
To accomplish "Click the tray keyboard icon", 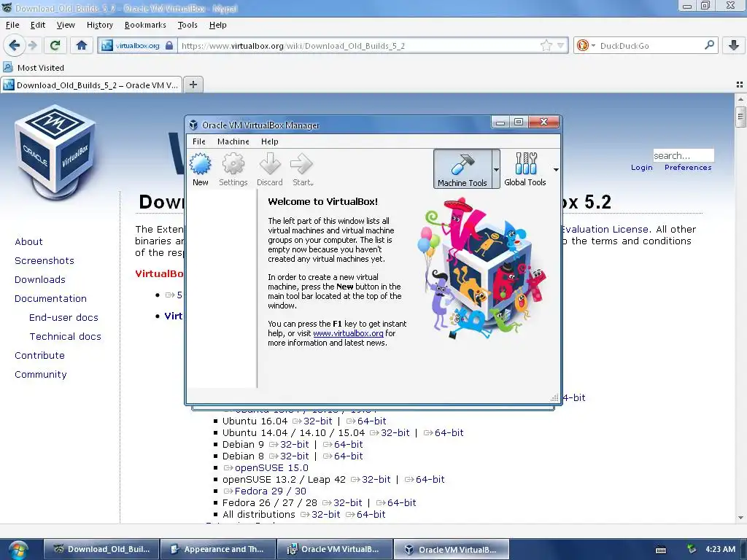I will click(x=661, y=550).
